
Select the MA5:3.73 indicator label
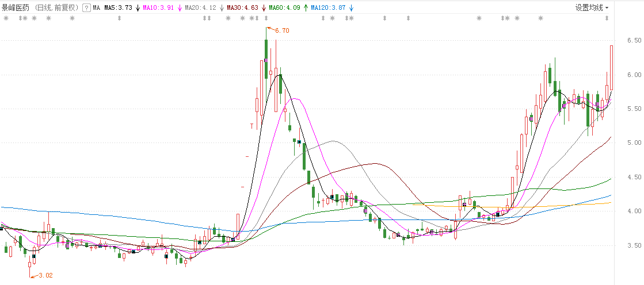[119, 8]
